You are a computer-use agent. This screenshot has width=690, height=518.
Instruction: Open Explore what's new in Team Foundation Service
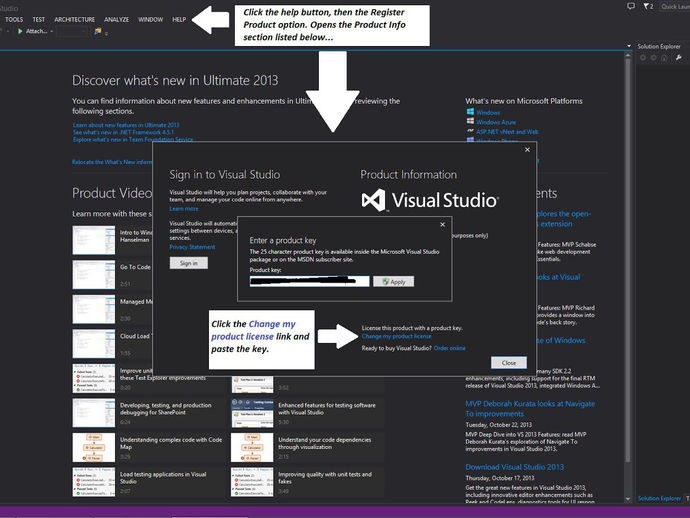[133, 140]
